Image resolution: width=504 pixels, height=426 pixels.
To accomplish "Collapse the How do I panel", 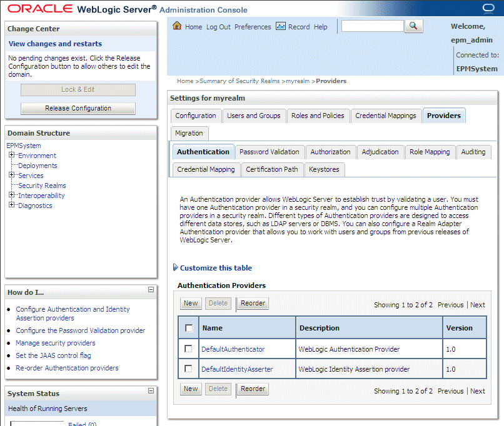I will tap(151, 290).
